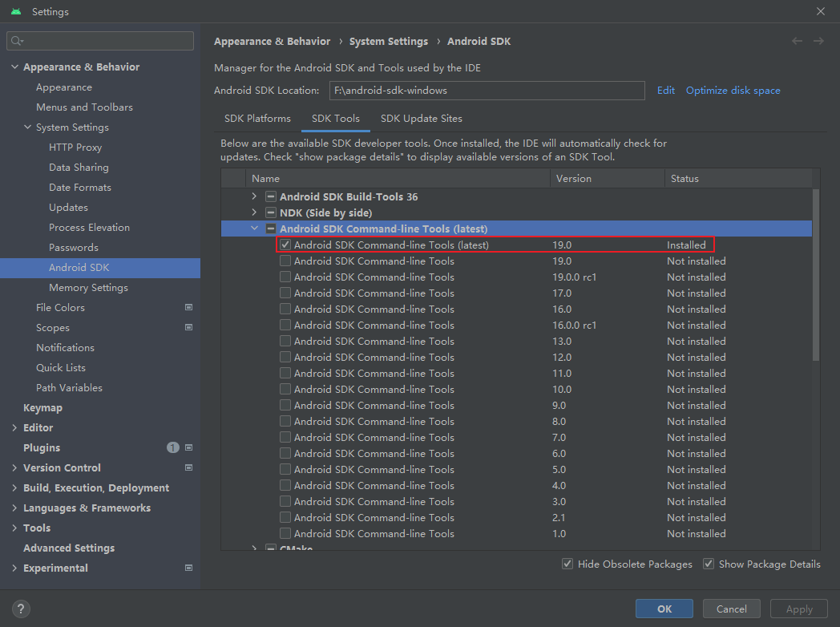
Task: Click the back navigation arrow
Action: (798, 41)
